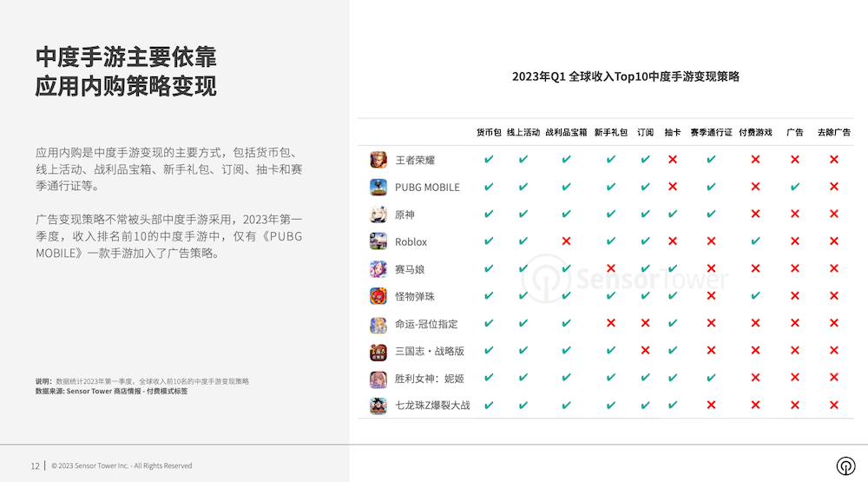Click the Roblox game icon
The image size is (868, 482).
[378, 241]
